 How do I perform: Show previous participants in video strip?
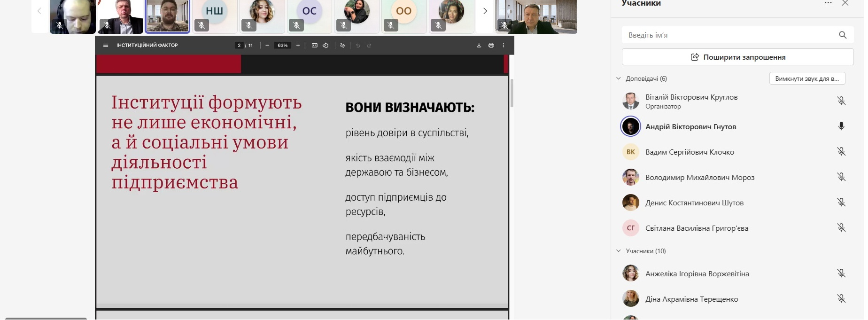coord(39,11)
